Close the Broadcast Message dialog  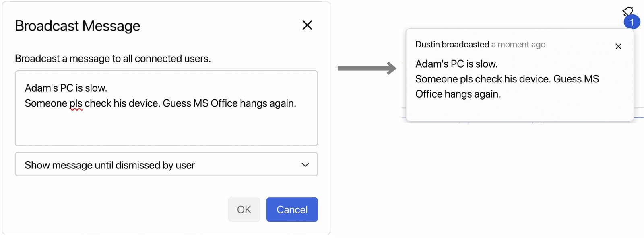coord(307,25)
